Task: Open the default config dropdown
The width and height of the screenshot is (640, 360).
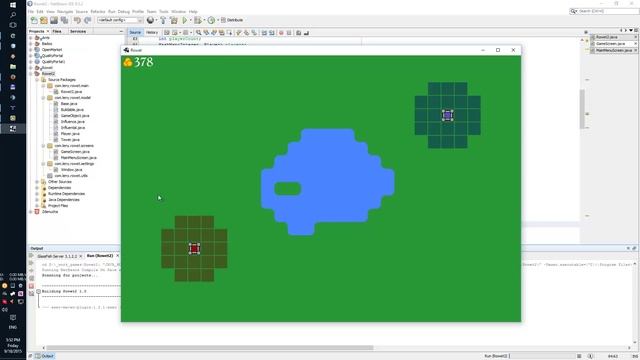Action: (120, 20)
